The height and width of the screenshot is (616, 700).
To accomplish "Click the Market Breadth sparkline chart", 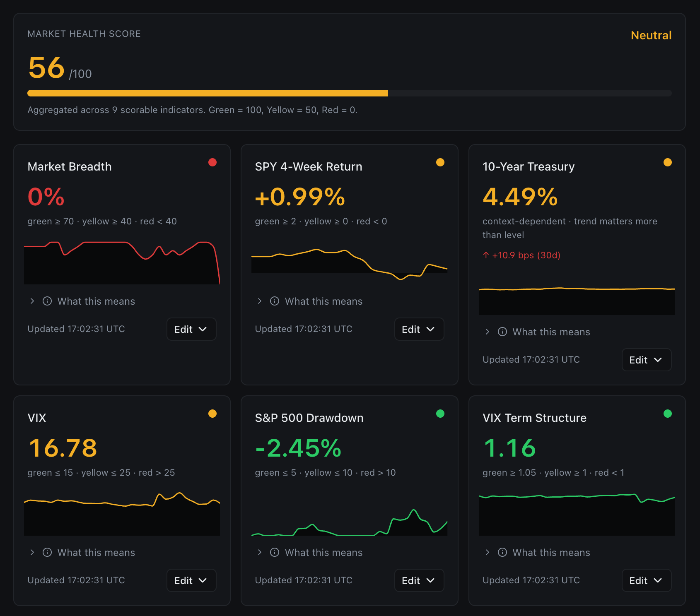I will (122, 262).
